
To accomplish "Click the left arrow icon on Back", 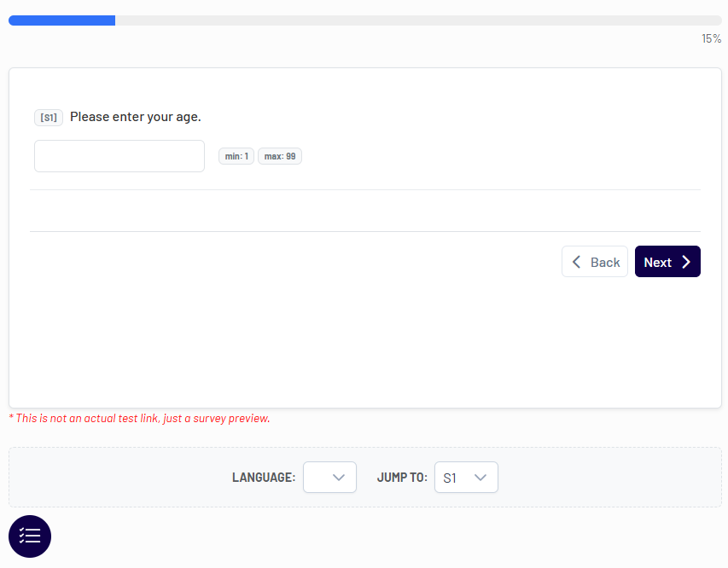I will pyautogui.click(x=576, y=262).
